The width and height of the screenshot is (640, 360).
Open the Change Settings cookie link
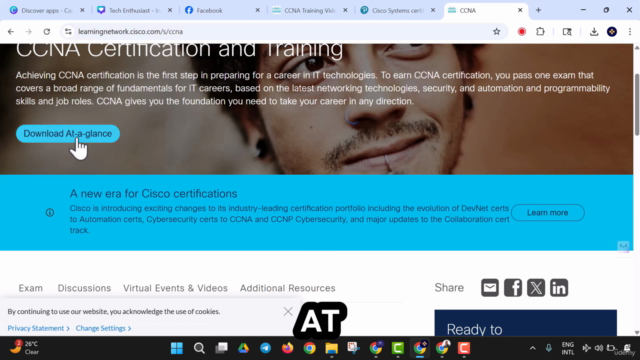click(103, 328)
